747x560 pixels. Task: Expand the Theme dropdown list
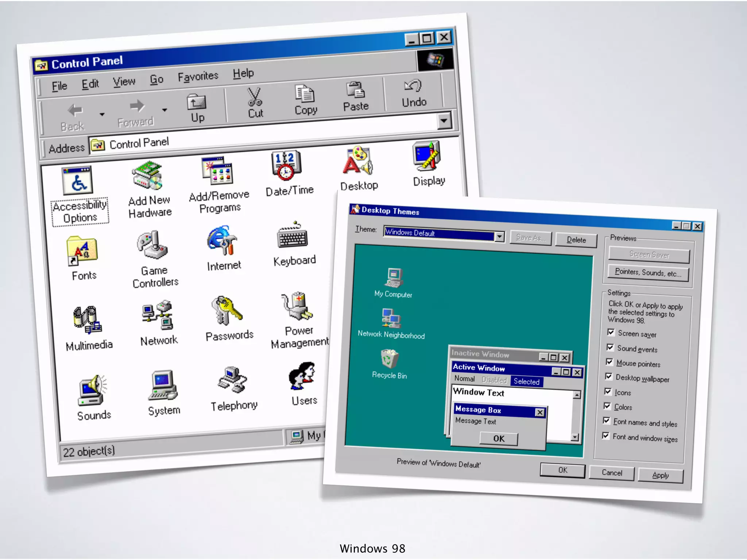click(x=499, y=237)
